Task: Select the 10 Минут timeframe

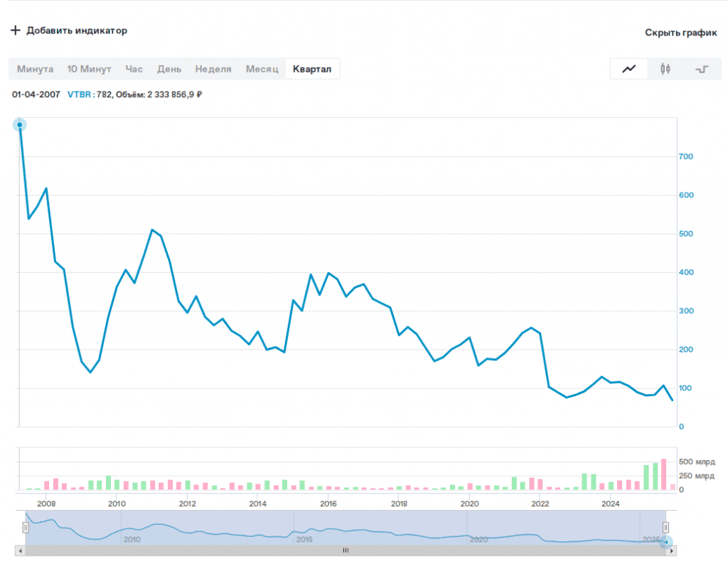Action: tap(90, 69)
